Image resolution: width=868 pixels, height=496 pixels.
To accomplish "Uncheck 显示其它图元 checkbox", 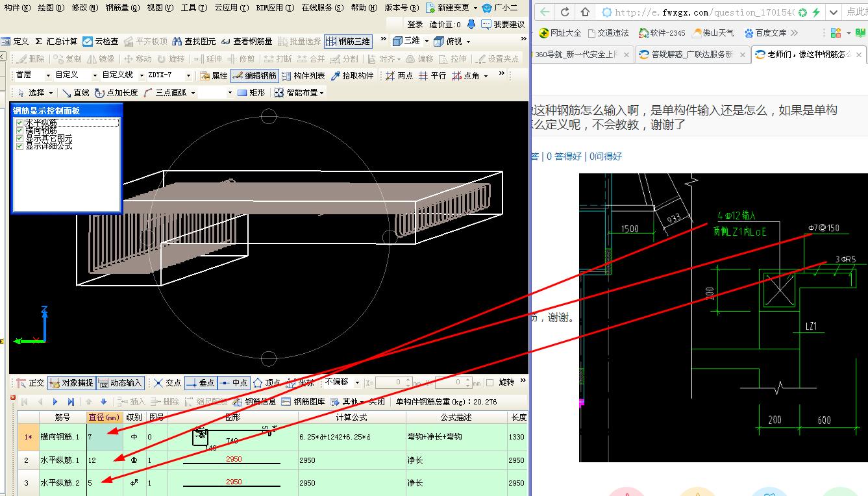I will [x=19, y=138].
